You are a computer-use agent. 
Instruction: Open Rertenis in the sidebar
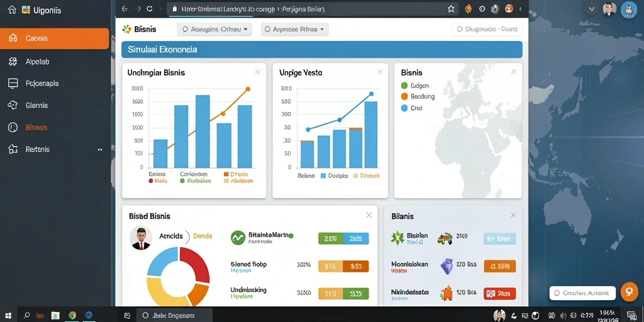point(37,149)
